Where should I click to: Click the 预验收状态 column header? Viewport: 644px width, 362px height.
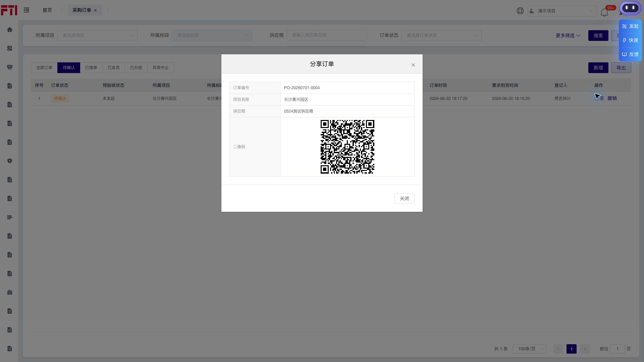pos(113,85)
